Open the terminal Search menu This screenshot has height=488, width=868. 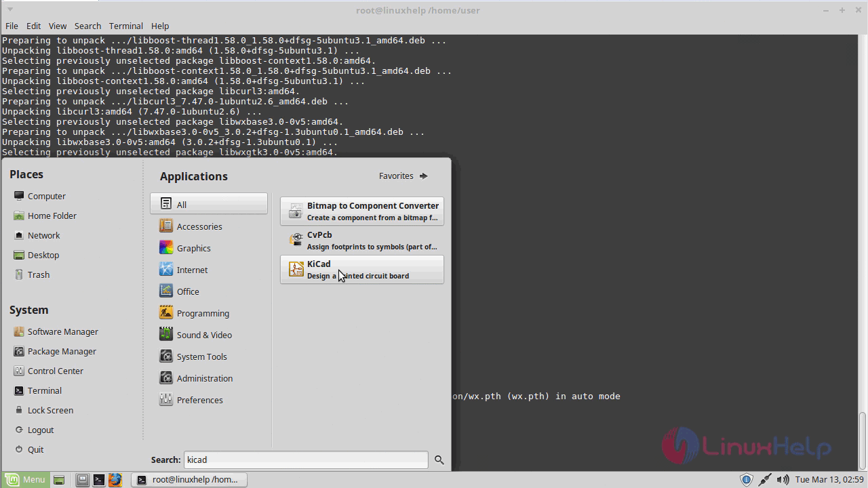coord(87,26)
